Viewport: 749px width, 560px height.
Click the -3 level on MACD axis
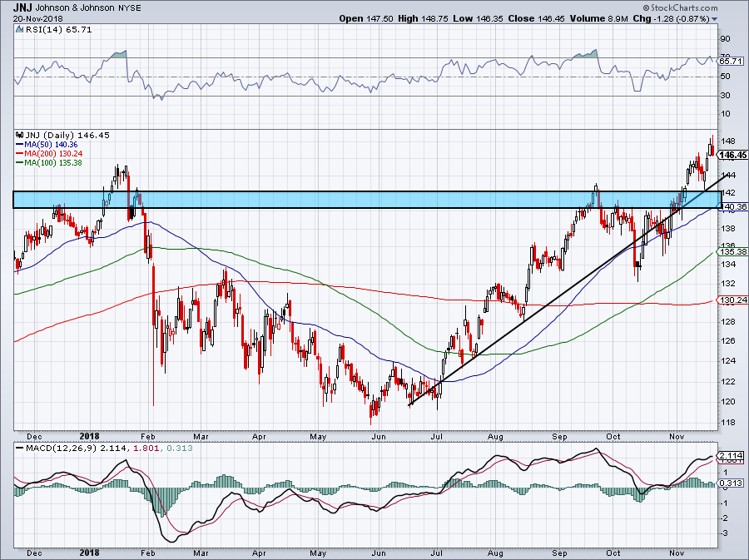pos(724,533)
